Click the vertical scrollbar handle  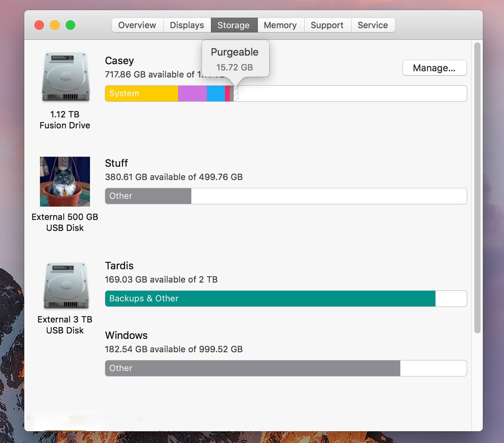click(477, 187)
